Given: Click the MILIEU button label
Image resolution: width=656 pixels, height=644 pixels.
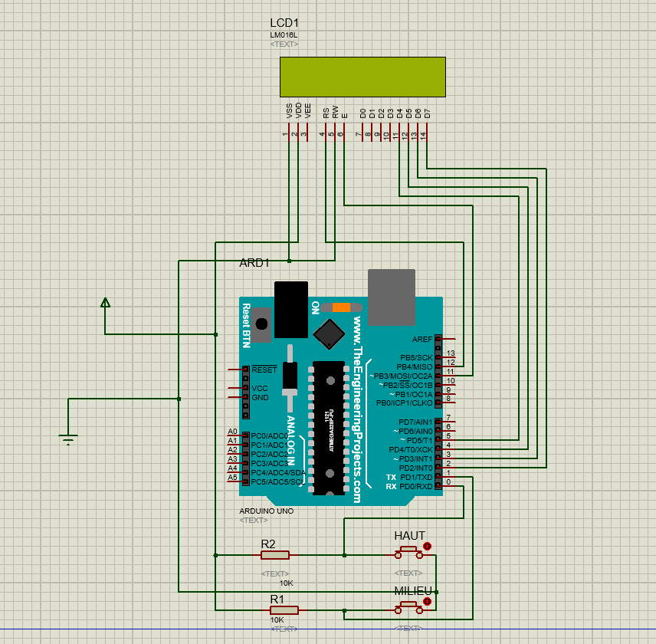Looking at the screenshot, I should [x=413, y=591].
